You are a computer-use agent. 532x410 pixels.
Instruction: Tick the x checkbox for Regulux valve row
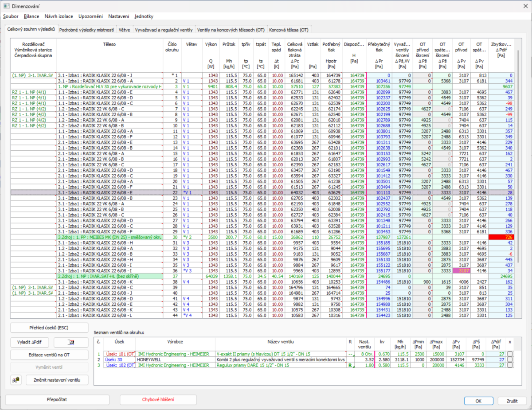pos(510,365)
